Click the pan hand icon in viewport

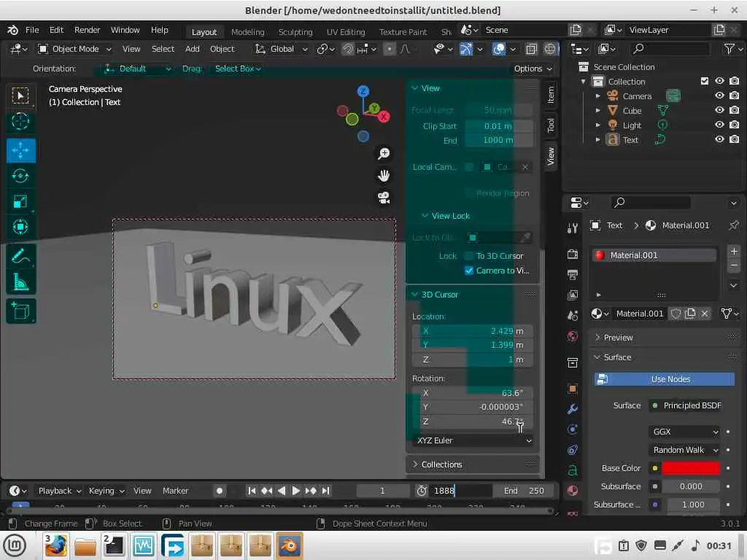[384, 175]
